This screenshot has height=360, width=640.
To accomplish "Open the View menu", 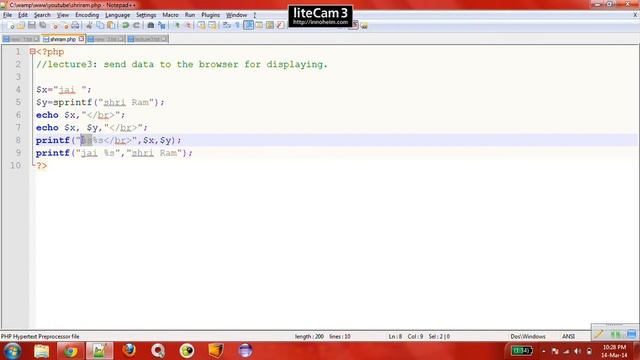I will coord(62,15).
